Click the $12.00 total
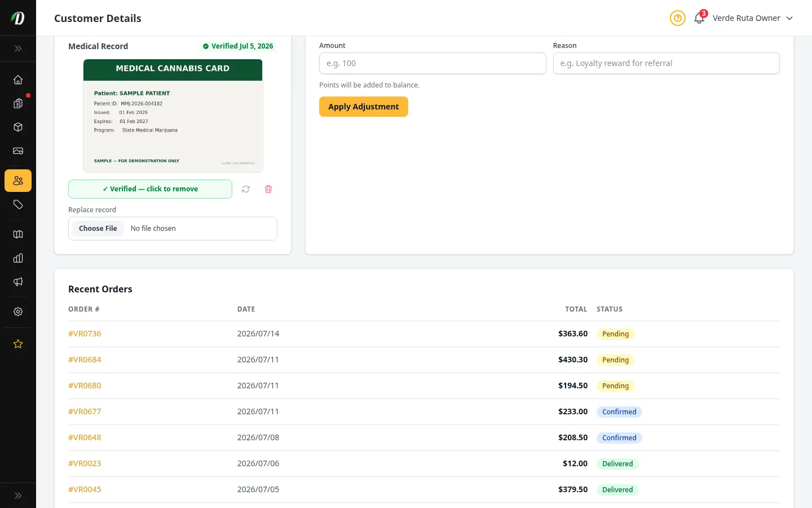The height and width of the screenshot is (508, 812). [575, 463]
